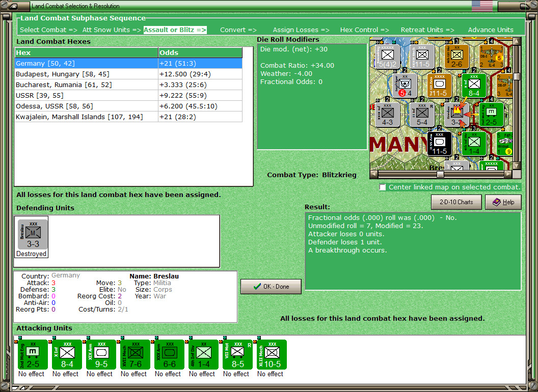Click the brown 1st Gd Arm 11-5 counter
The image size is (538, 392).
[x=440, y=86]
